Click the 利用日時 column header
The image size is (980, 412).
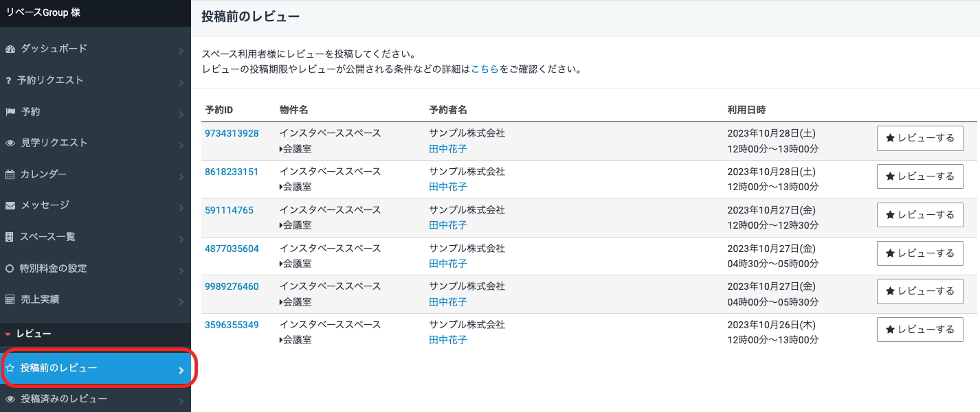click(x=746, y=110)
